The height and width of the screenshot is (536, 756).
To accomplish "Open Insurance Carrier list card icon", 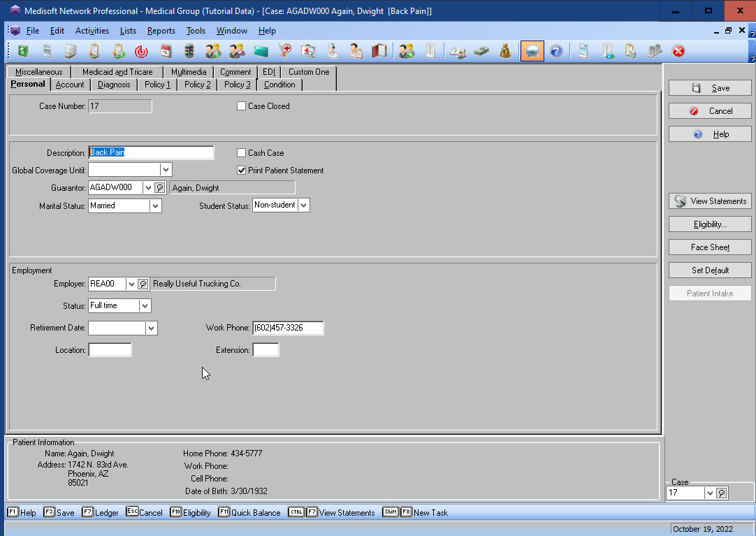I will 261,51.
